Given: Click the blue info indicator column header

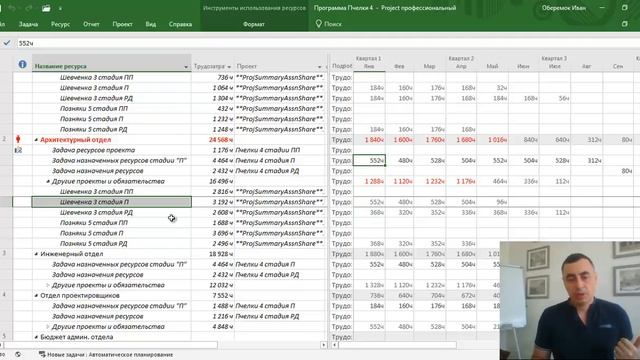Looking at the screenshot, I should pos(22,64).
